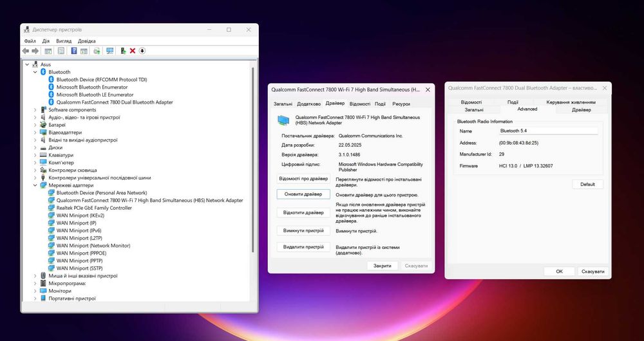This screenshot has height=341, width=644.
Task: Click the Аудіо-, відео- та ігрові пристрої icon
Action: point(43,117)
